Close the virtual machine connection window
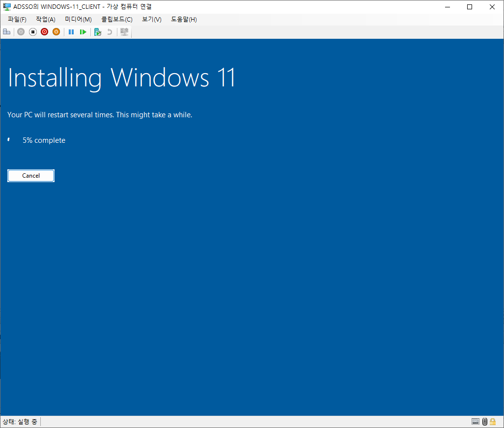Image resolution: width=504 pixels, height=428 pixels. 492,7
